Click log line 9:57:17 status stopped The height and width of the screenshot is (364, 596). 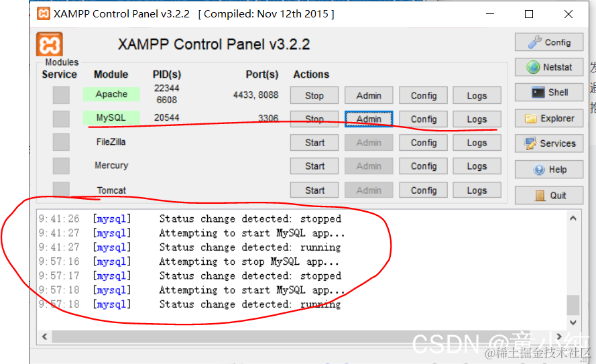(190, 276)
